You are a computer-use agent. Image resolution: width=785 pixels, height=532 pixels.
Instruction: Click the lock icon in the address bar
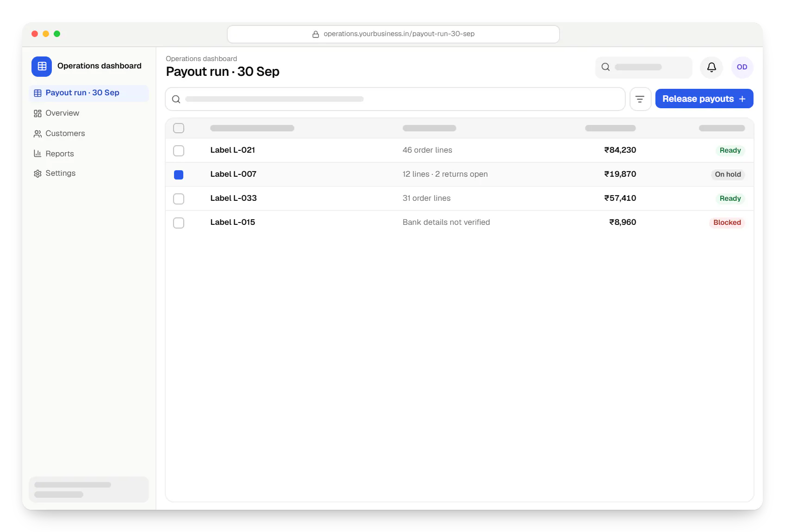click(316, 34)
